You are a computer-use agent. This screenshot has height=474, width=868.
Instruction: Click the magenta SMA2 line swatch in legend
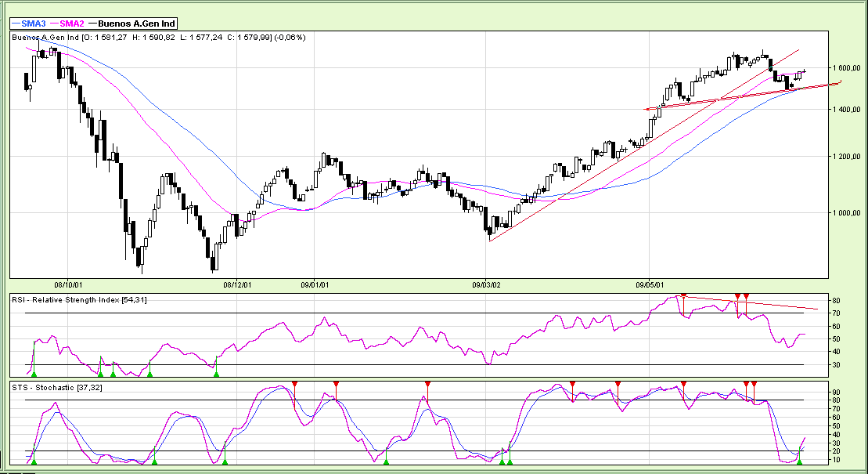click(54, 24)
